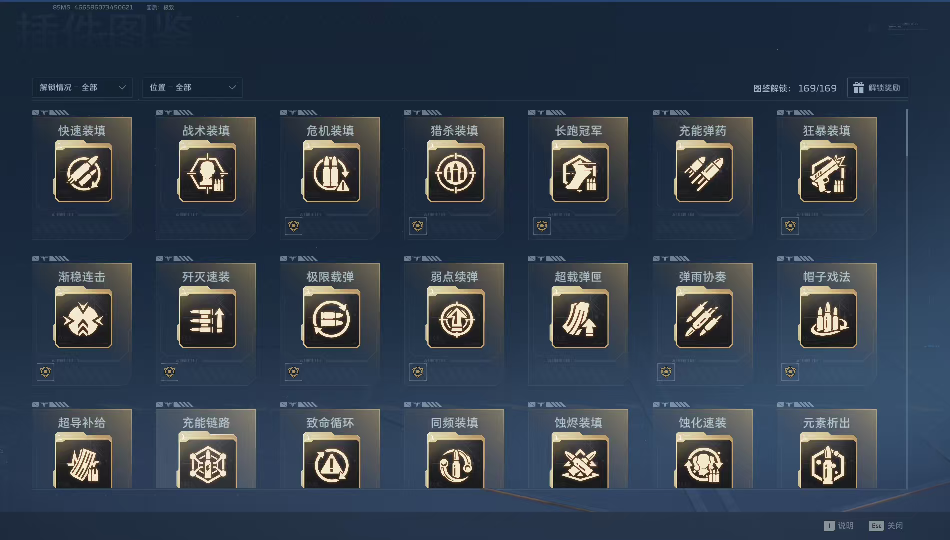Click the 弱点续弹 plugin icon
The image size is (950, 540).
click(456, 319)
